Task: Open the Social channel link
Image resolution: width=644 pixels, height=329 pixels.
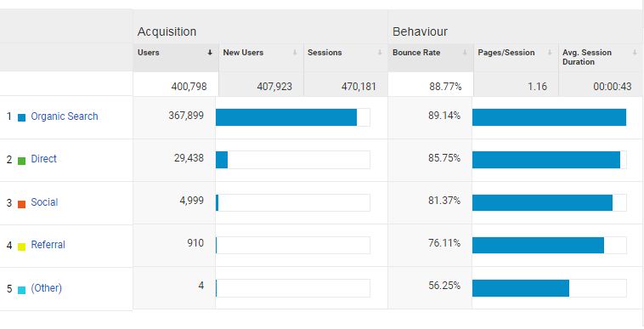Action: tap(44, 202)
